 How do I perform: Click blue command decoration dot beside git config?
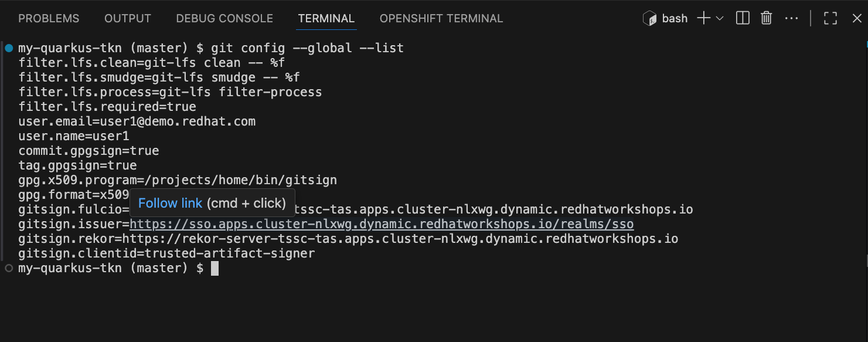pos(8,48)
